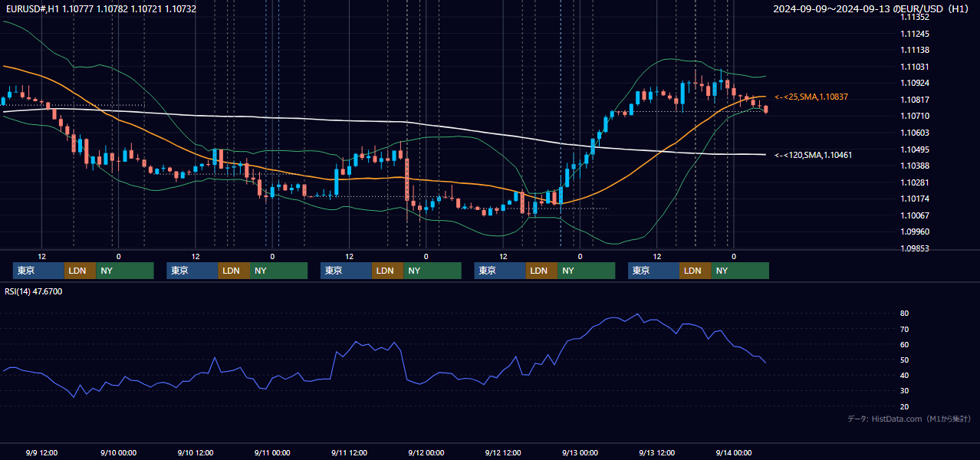980x460 pixels.
Task: Click RSI scale value 30
Action: click(x=905, y=391)
